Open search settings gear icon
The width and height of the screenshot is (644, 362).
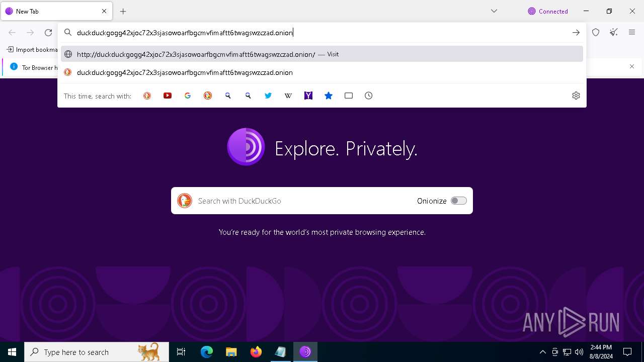[x=576, y=96]
